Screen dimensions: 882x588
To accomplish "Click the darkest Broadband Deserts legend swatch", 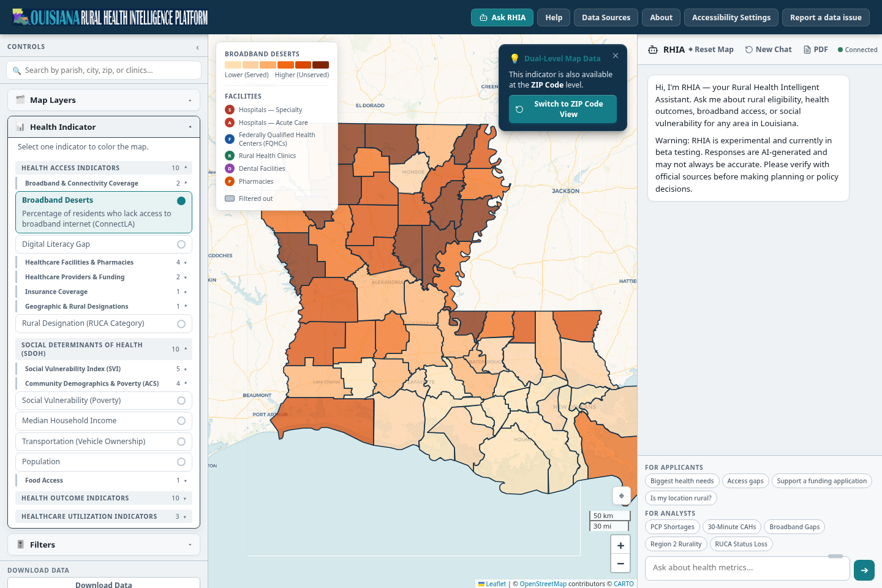I will pyautogui.click(x=320, y=65).
